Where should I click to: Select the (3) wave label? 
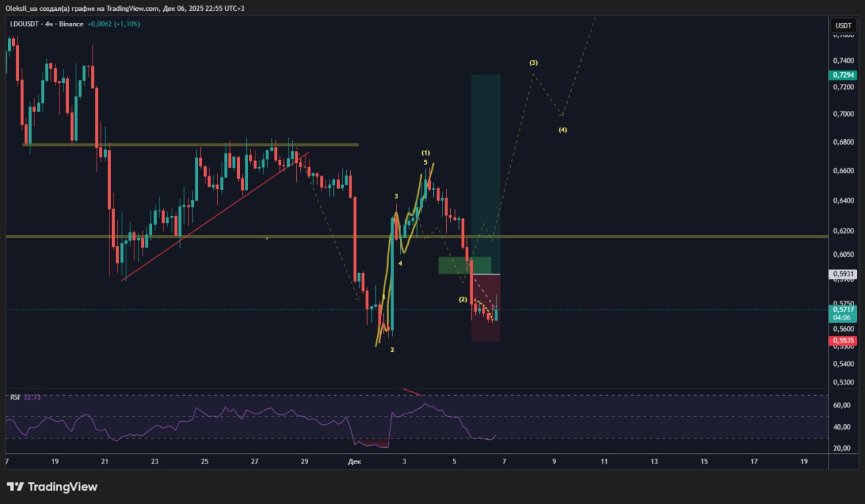(x=534, y=63)
